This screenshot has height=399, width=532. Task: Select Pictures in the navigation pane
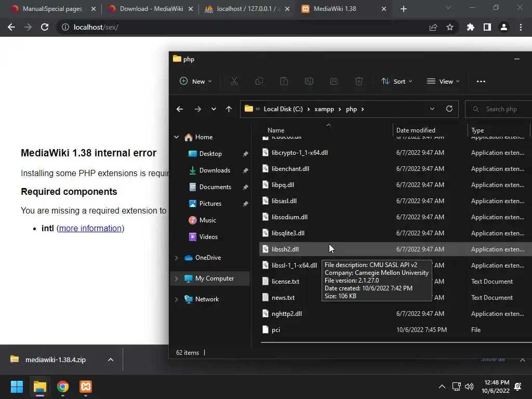click(210, 204)
